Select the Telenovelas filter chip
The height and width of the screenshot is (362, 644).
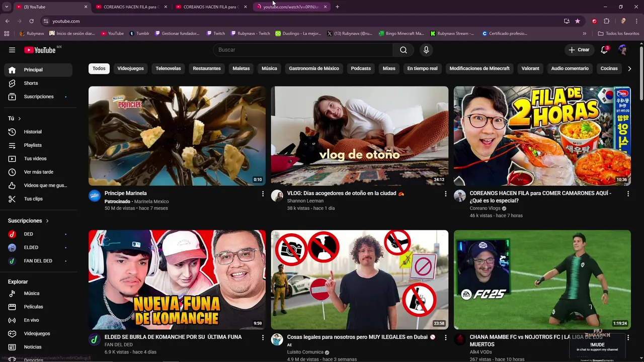[x=168, y=68]
